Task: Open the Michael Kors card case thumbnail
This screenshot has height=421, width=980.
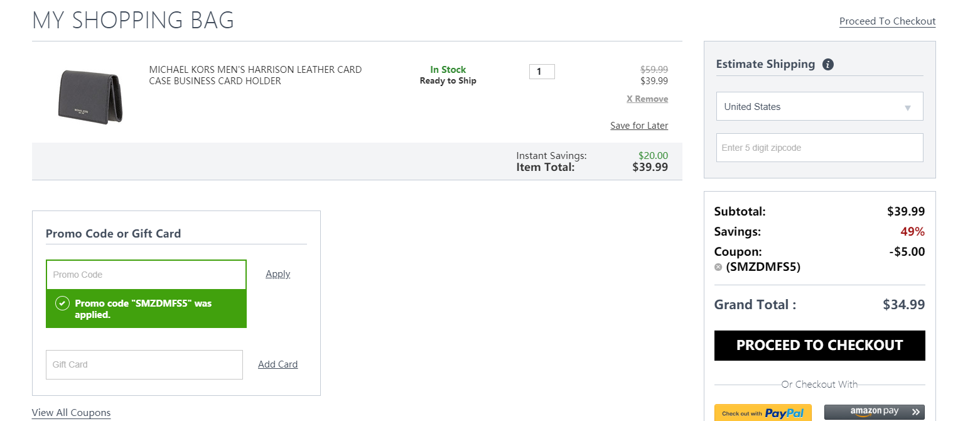Action: tap(90, 96)
